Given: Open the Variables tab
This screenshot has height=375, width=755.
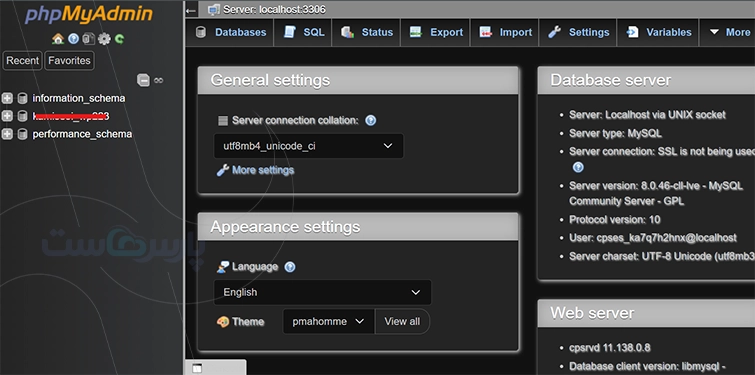Looking at the screenshot, I should (658, 32).
